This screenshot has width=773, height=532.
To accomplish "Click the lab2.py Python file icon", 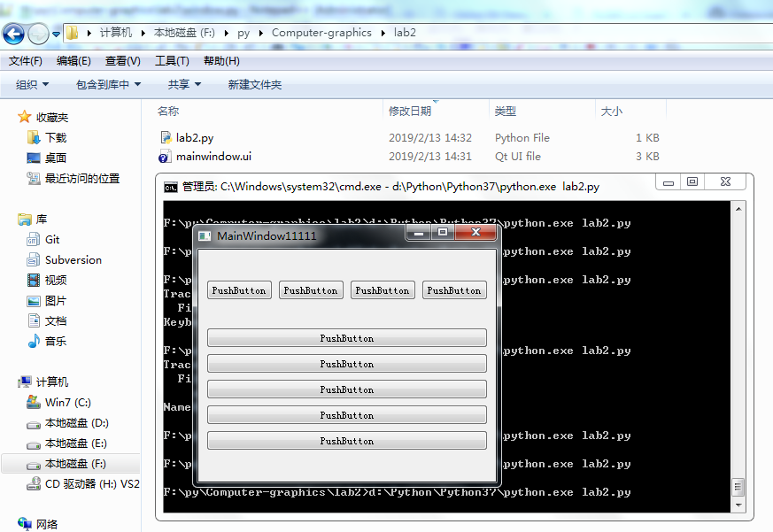I will tap(166, 137).
